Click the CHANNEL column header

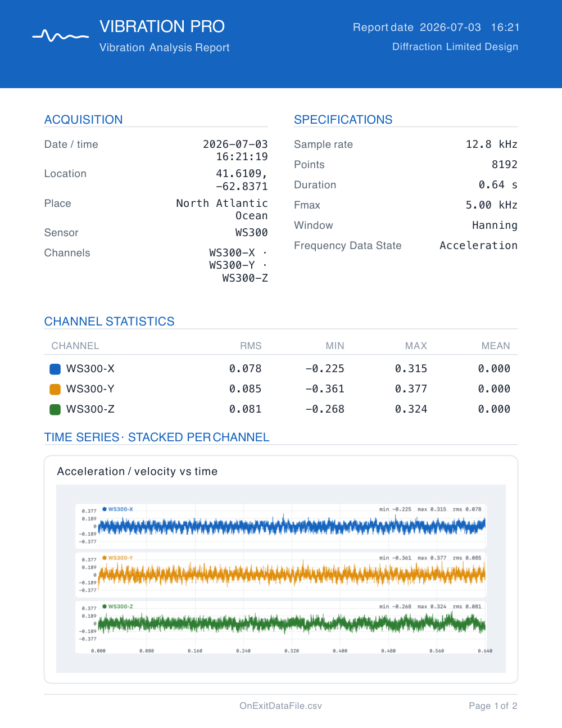coord(75,346)
